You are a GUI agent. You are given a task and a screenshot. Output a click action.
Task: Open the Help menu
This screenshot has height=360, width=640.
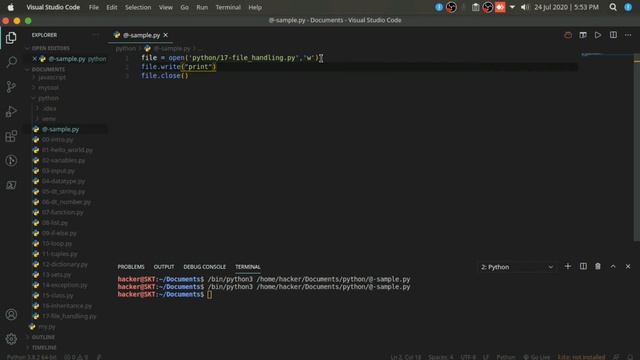(255, 7)
